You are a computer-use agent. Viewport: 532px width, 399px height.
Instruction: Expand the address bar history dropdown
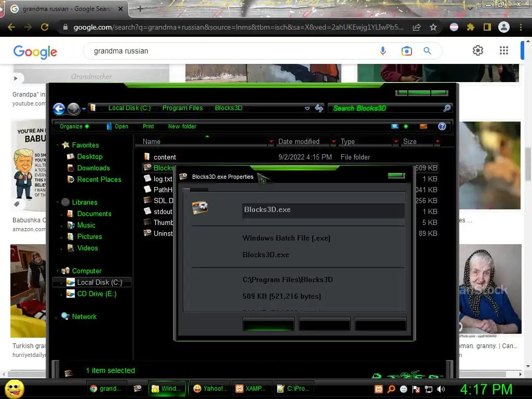tap(307, 109)
